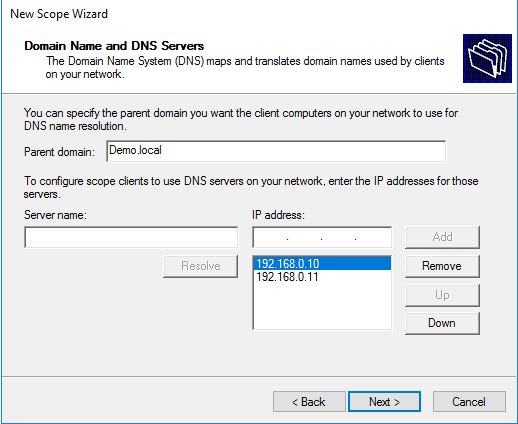
Task: Select third octet of IP address box
Action: point(338,238)
